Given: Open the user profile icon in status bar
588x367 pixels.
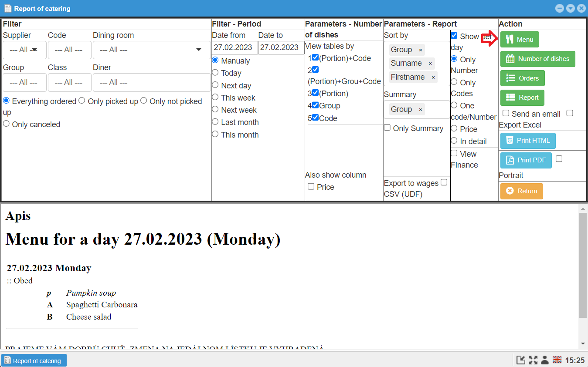Looking at the screenshot, I should pyautogui.click(x=544, y=360).
